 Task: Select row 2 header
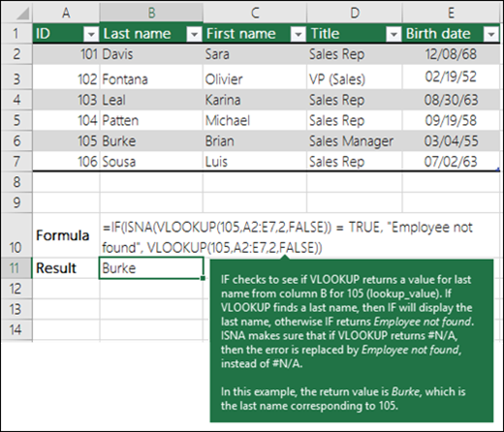coord(16,54)
